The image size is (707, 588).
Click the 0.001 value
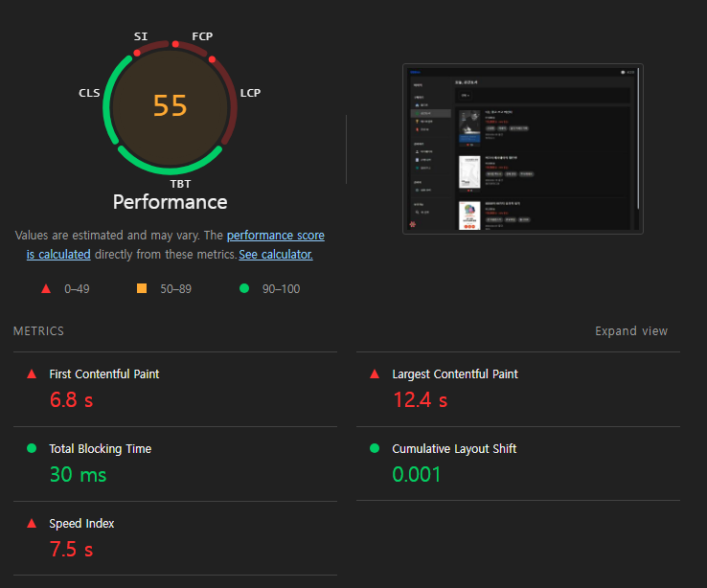pos(417,474)
